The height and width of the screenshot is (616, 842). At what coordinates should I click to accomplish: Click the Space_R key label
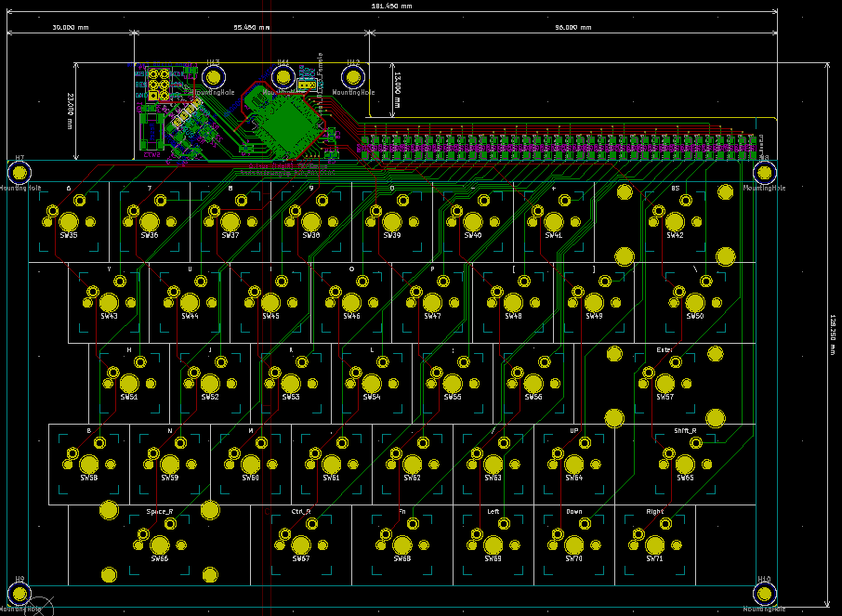pos(160,511)
